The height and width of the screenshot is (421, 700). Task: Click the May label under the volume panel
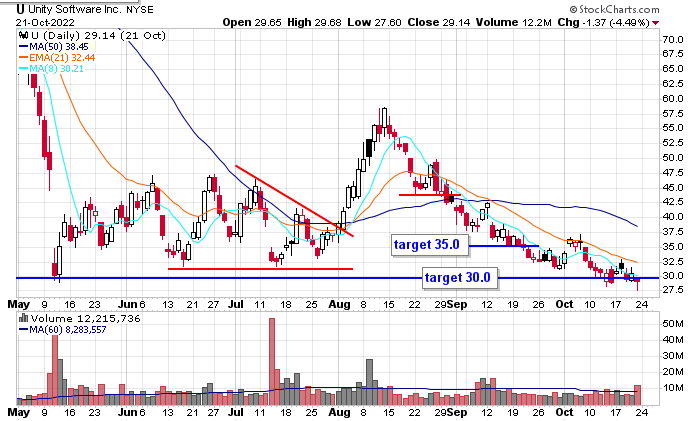click(19, 412)
